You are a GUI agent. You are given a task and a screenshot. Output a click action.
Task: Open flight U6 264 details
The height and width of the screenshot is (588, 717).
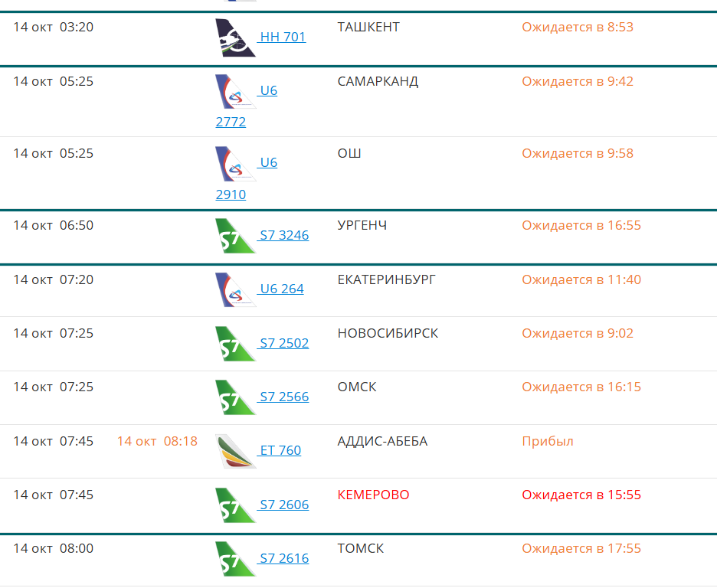click(x=281, y=289)
